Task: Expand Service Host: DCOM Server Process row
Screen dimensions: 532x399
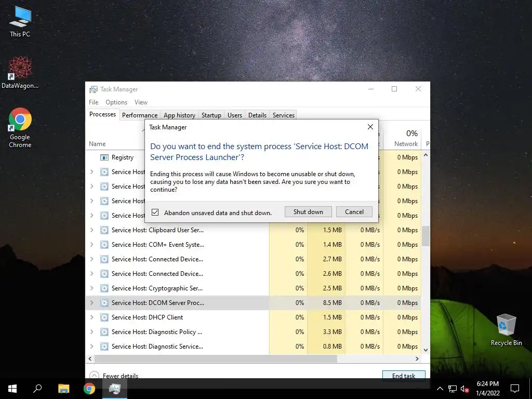Action: (91, 303)
